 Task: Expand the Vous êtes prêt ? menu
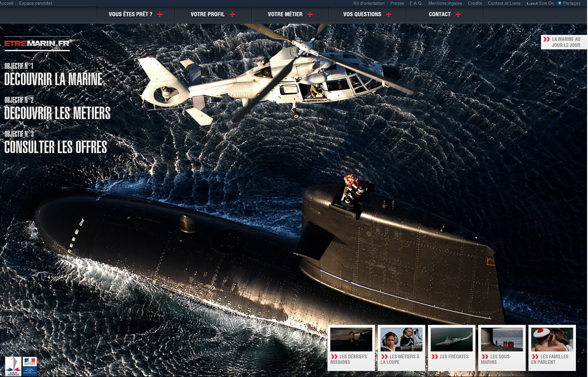[131, 14]
